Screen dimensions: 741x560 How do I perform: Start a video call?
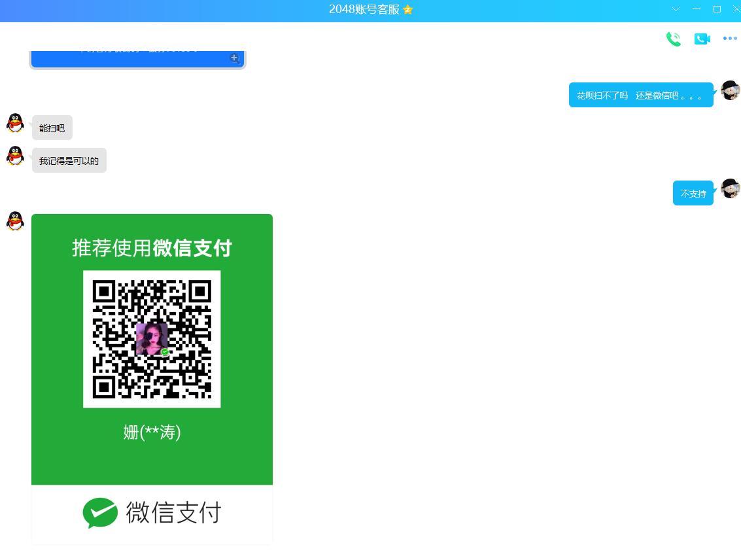coord(702,39)
